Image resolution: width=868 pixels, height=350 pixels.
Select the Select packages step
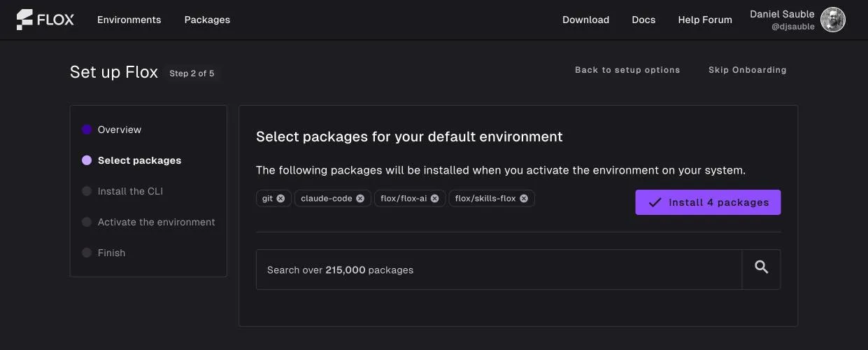click(x=131, y=160)
